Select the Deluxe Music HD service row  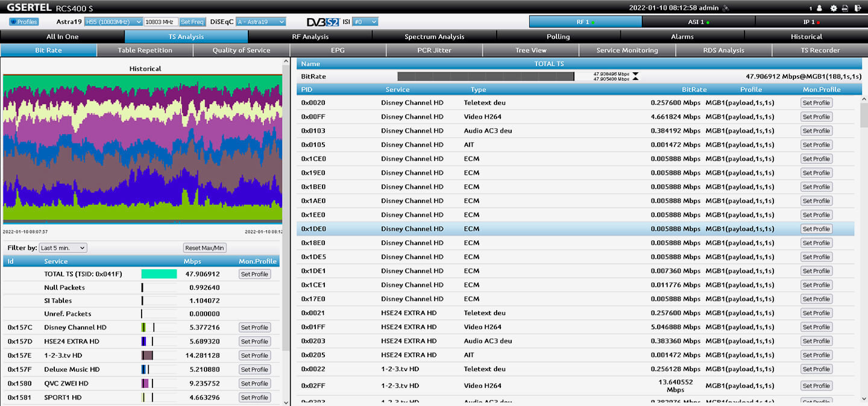tap(141, 370)
